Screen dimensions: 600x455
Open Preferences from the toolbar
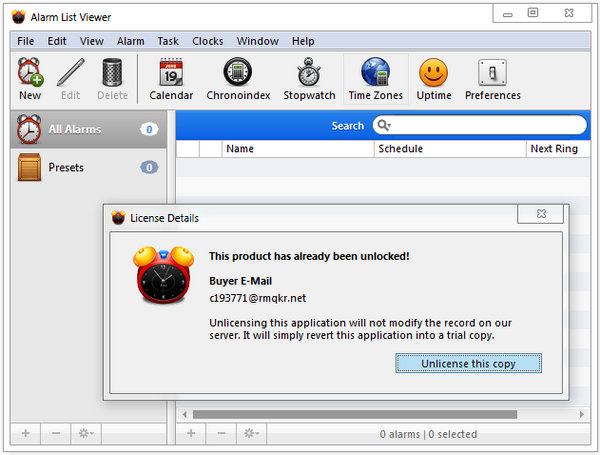tap(492, 79)
